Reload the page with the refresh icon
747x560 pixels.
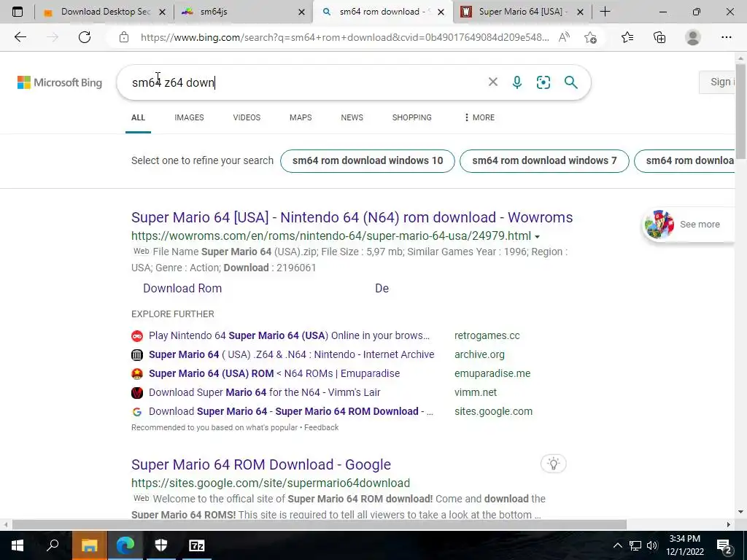pos(85,37)
